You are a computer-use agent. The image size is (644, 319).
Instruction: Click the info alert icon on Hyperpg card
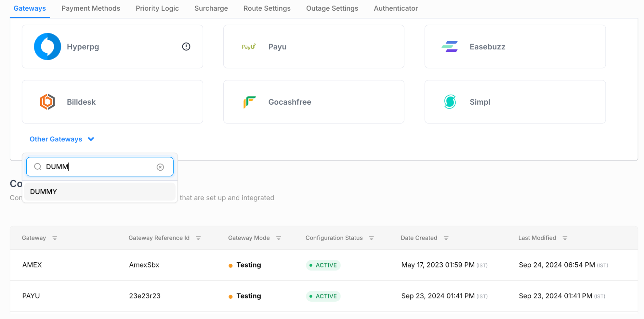(186, 47)
